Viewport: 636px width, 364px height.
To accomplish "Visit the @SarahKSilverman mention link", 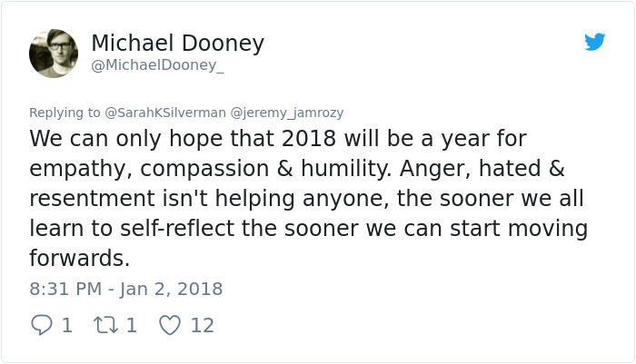I will pos(165,113).
